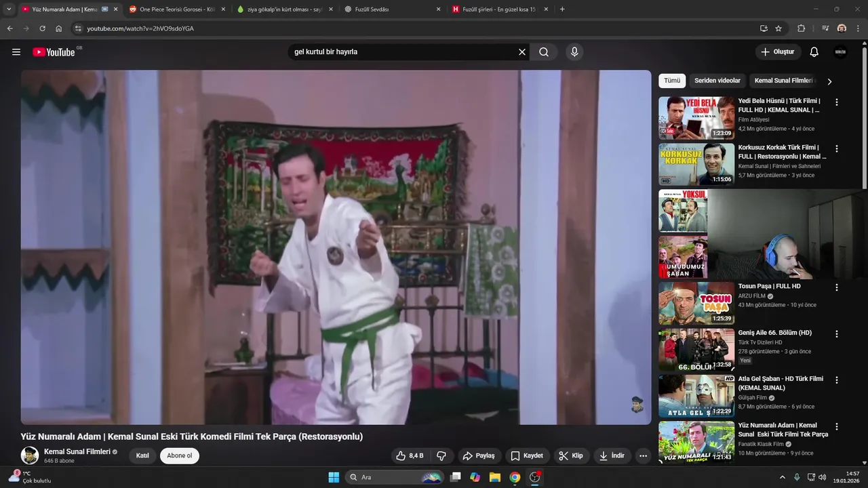Image resolution: width=868 pixels, height=488 pixels.
Task: Open Geniş Aile 66. Bölüm video title
Action: coord(774,333)
